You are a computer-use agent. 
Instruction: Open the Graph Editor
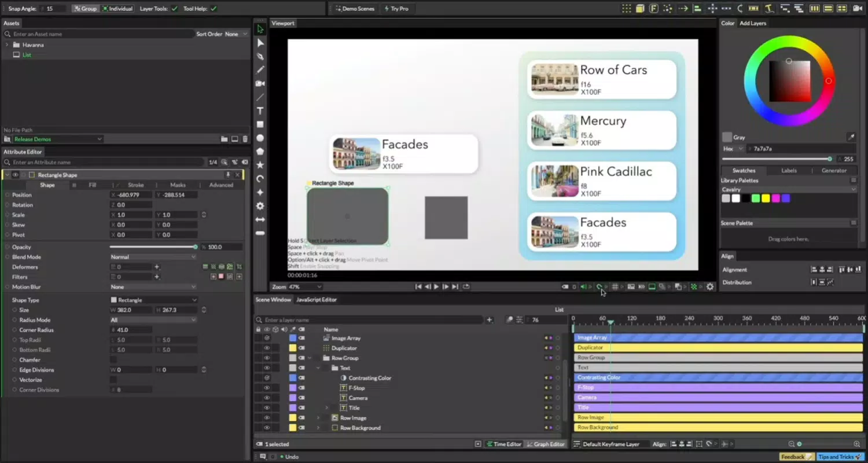coord(545,444)
